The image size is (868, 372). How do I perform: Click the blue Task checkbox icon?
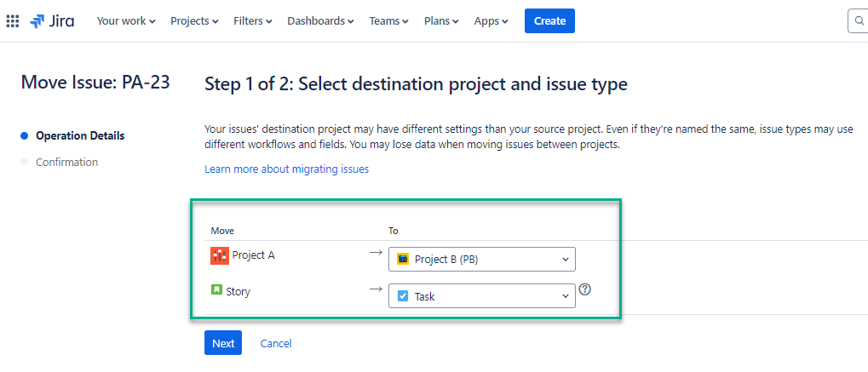(403, 296)
